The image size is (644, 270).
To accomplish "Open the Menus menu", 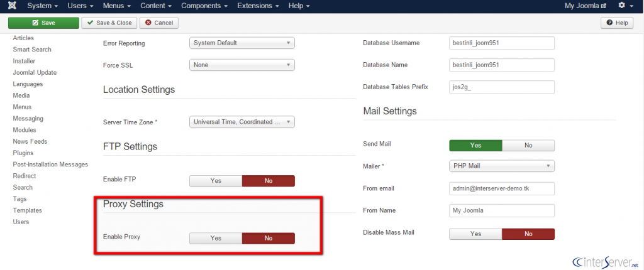I will (117, 6).
